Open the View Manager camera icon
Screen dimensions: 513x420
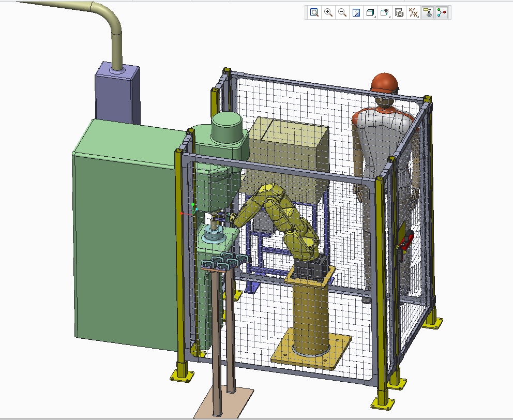pyautogui.click(x=399, y=13)
